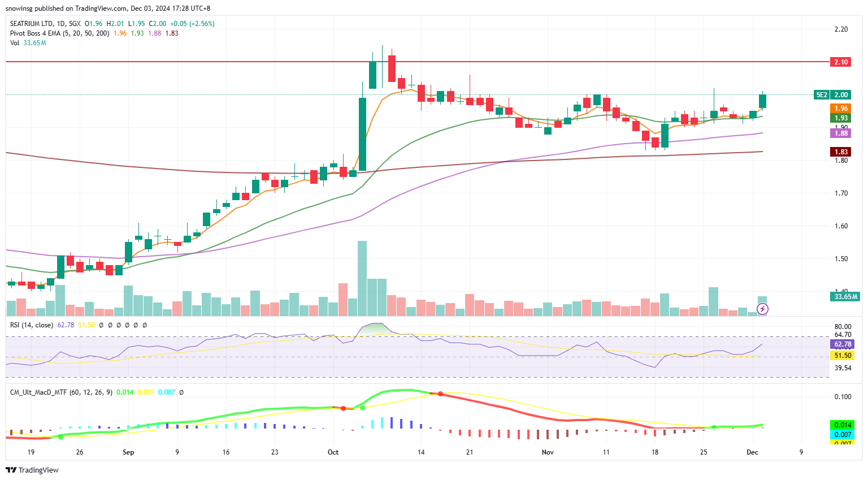This screenshot has height=480, width=868.
Task: Click the Sep label on the time axis
Action: (128, 452)
